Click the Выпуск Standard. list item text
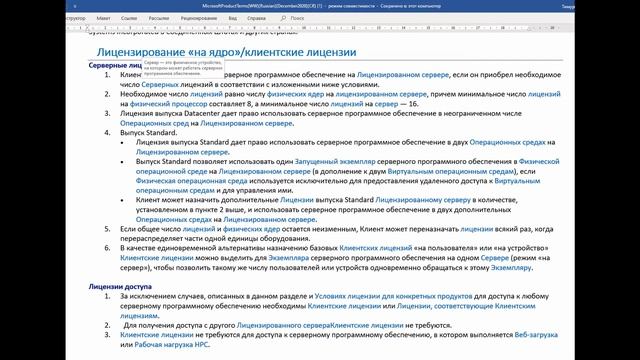 click(x=149, y=133)
